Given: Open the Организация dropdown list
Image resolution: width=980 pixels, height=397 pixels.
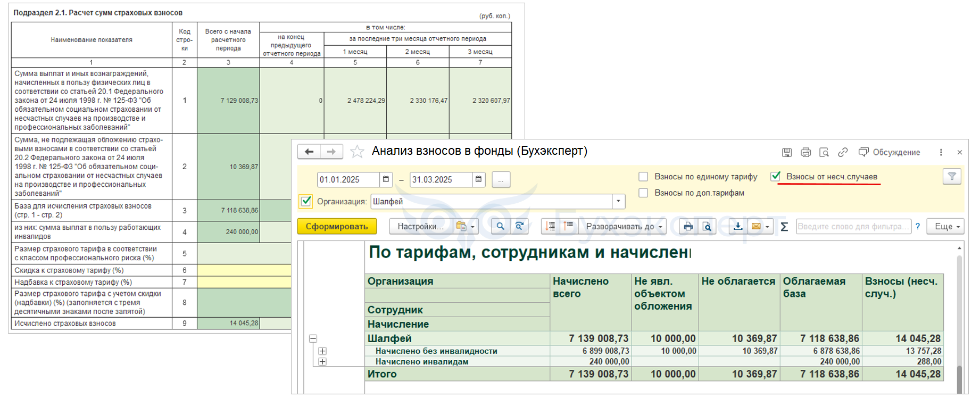Looking at the screenshot, I should click(618, 202).
